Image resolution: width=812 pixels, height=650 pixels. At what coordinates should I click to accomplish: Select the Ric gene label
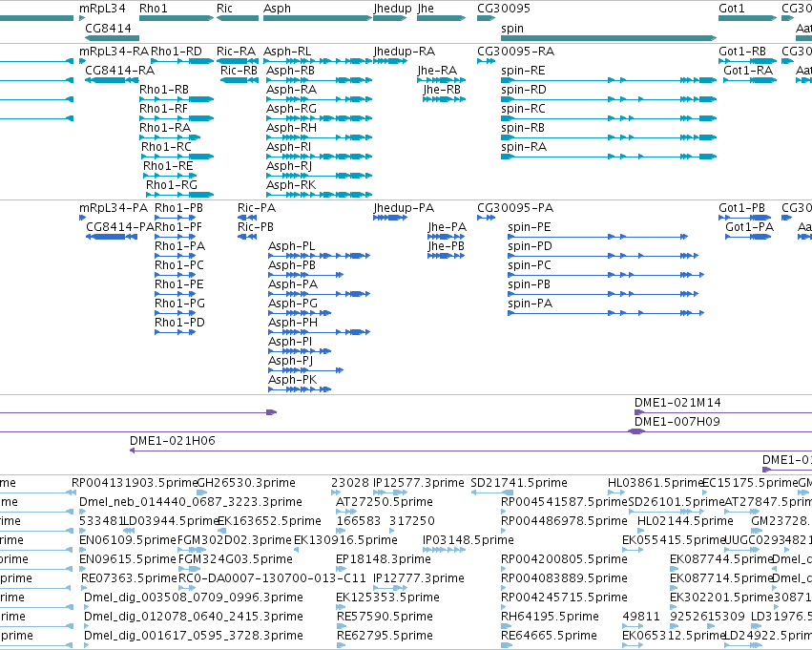(x=224, y=9)
